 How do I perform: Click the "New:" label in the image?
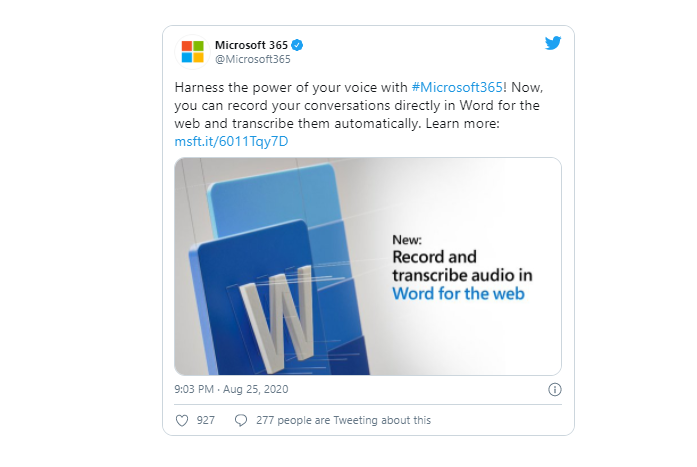pos(407,240)
